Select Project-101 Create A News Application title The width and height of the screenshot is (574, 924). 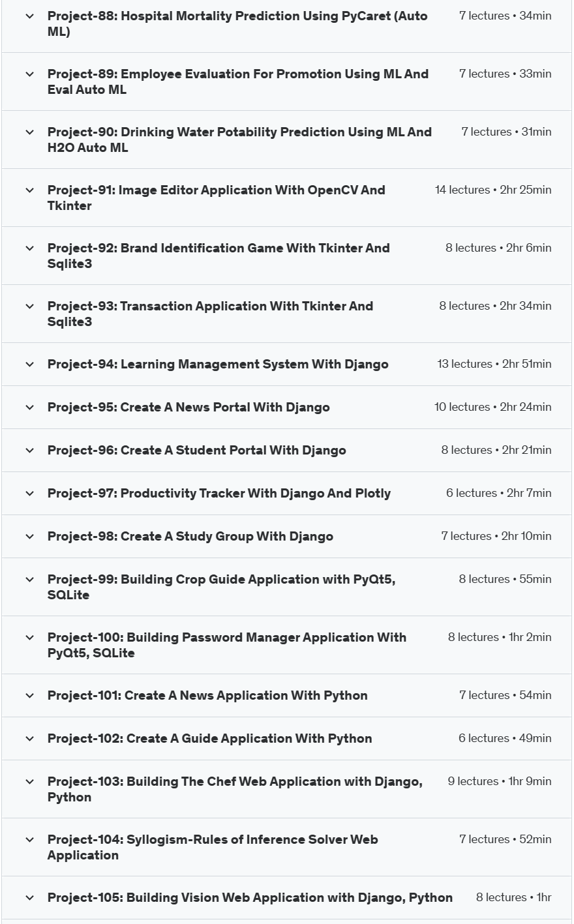point(207,695)
